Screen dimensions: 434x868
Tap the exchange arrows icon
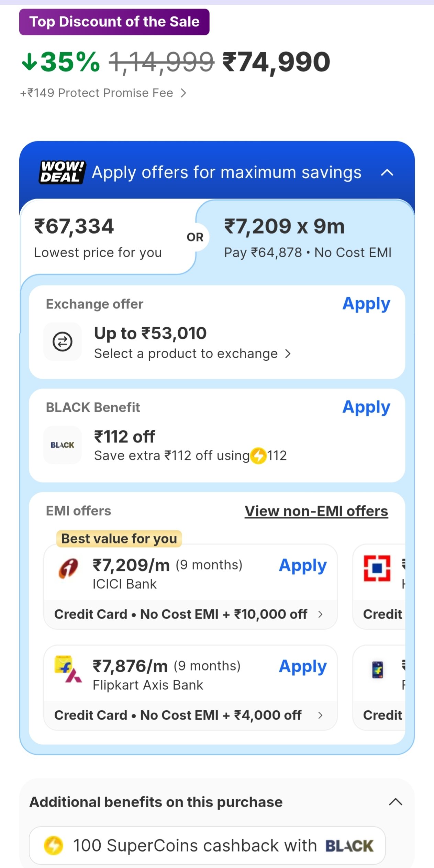pos(63,341)
